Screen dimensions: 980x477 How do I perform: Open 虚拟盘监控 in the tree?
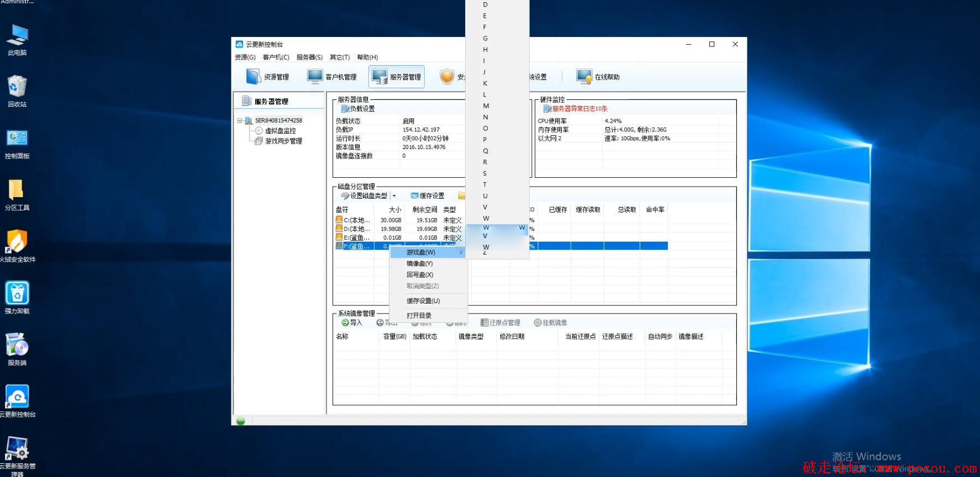[x=280, y=131]
